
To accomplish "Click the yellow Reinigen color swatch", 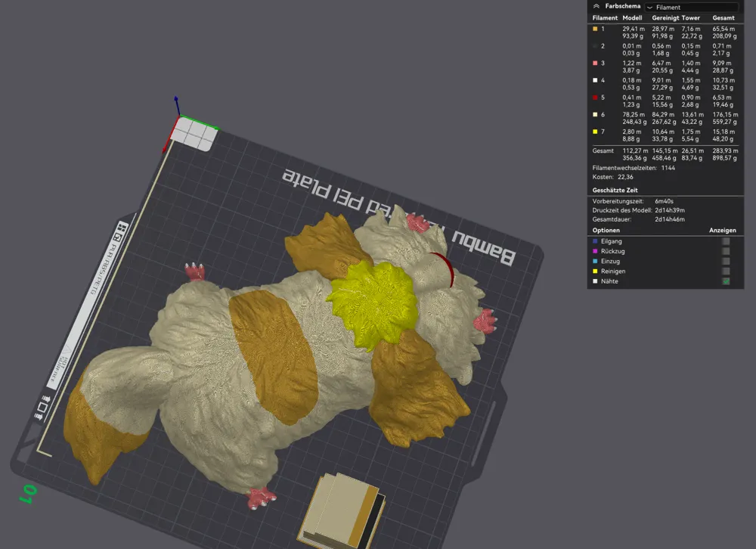I will click(x=595, y=271).
